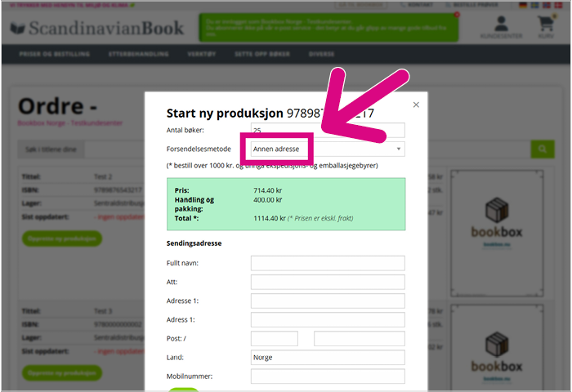The image size is (572, 392).
Task: Click the handling fee 400.00 kr
Action: pyautogui.click(x=268, y=200)
